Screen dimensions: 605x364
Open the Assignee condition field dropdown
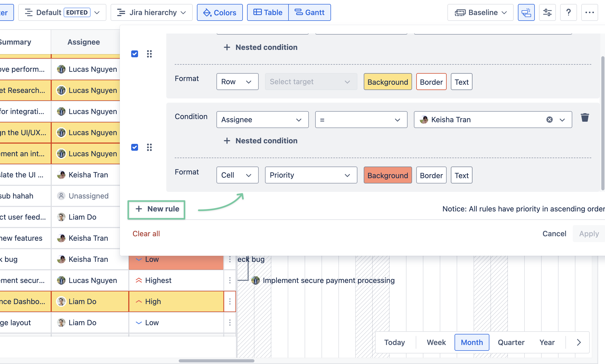point(262,120)
